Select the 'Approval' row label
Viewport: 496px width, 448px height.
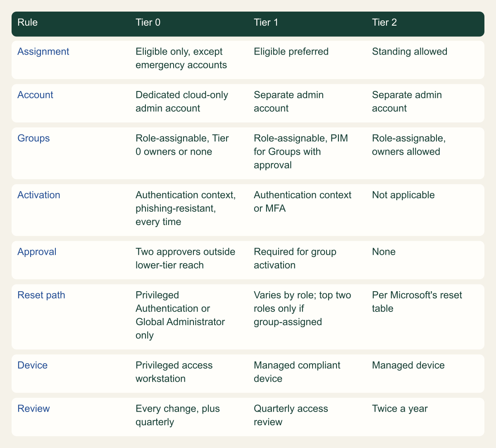(37, 252)
